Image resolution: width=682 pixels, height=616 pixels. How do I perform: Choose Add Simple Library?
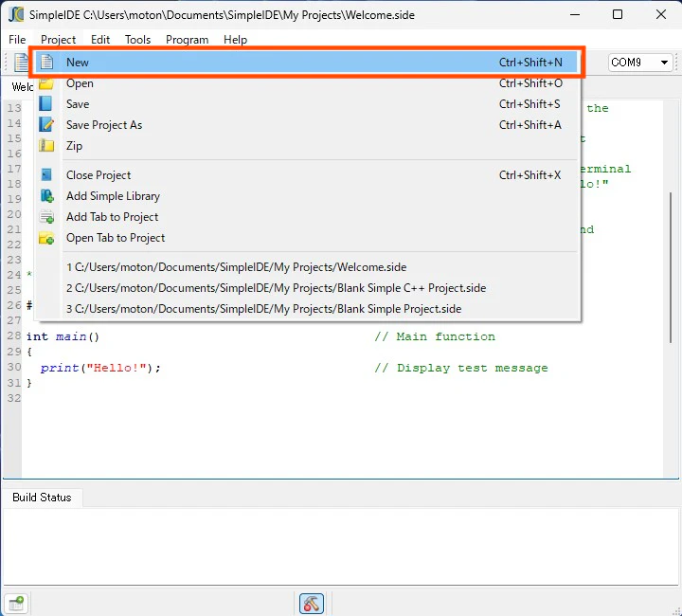(308, 196)
